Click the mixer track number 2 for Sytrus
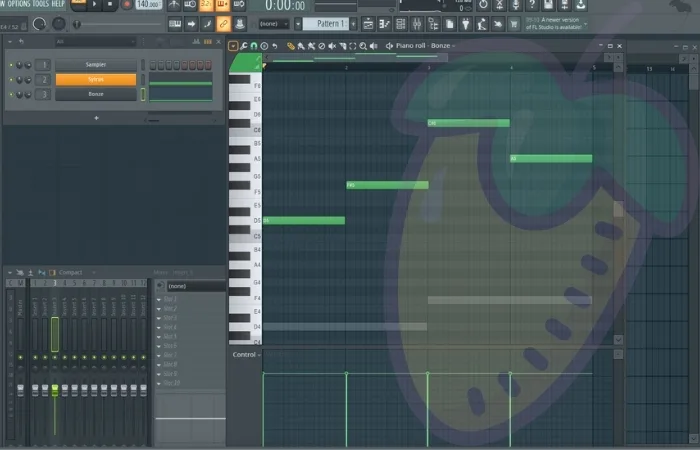The height and width of the screenshot is (450, 700). (x=43, y=79)
